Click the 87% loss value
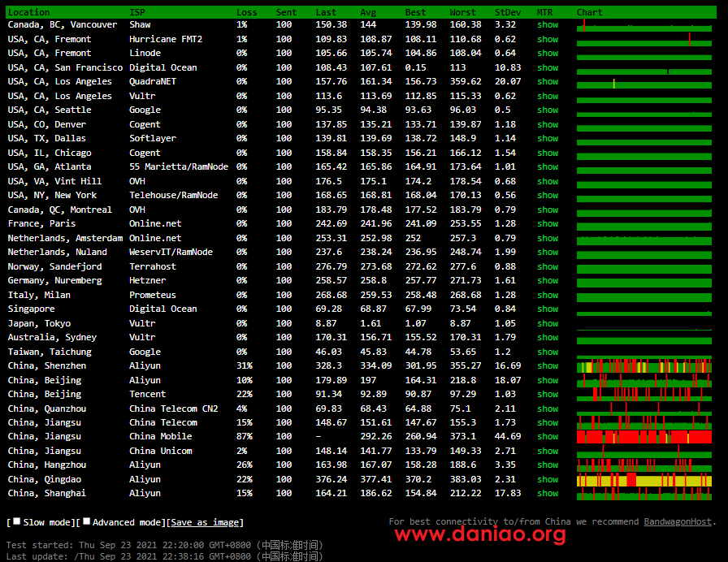 [245, 436]
